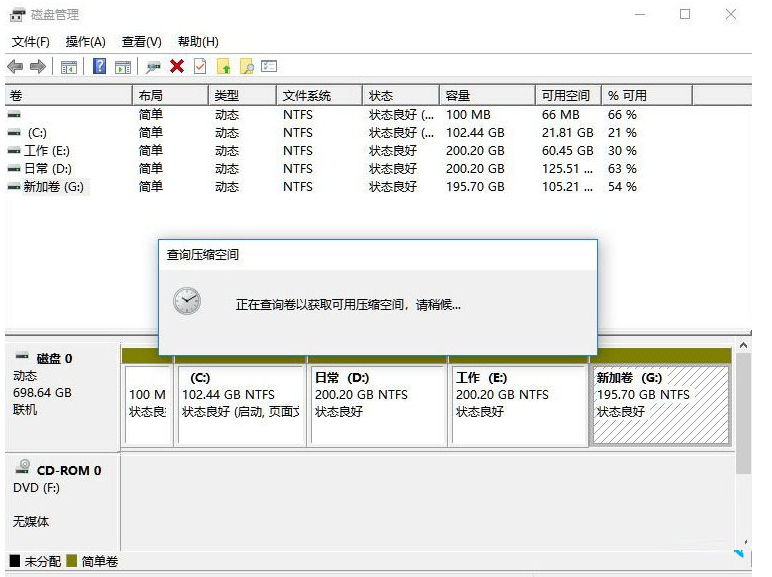This screenshot has height=577, width=772.
Task: Click the Disk Management title bar icon
Action: coord(17,15)
